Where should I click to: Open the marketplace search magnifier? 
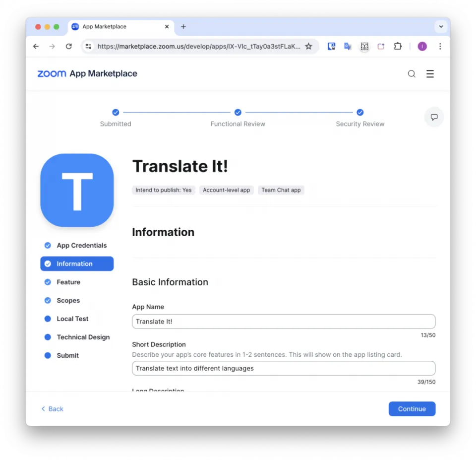[412, 74]
